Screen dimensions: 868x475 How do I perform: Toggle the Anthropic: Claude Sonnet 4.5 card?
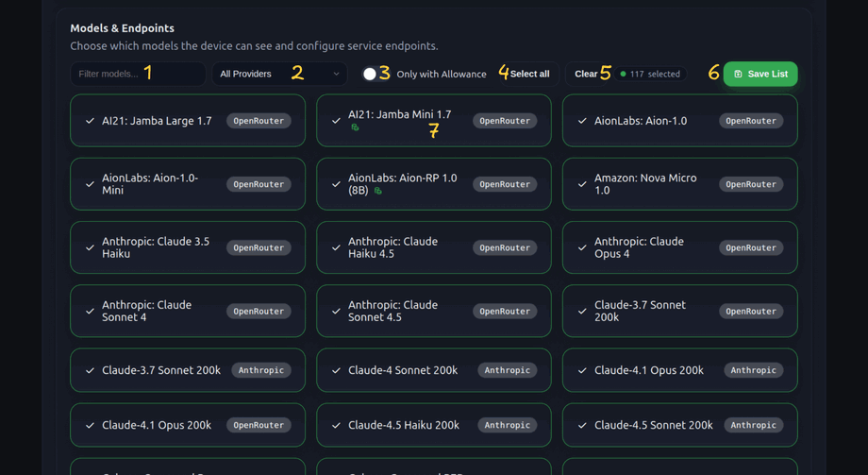[x=433, y=311]
